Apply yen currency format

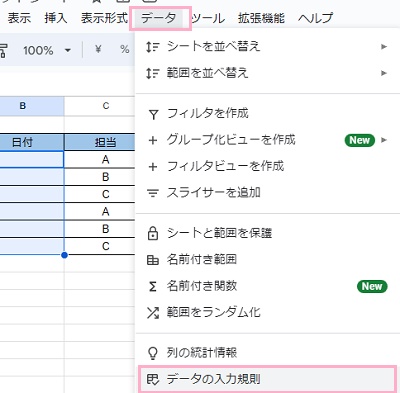pos(98,50)
